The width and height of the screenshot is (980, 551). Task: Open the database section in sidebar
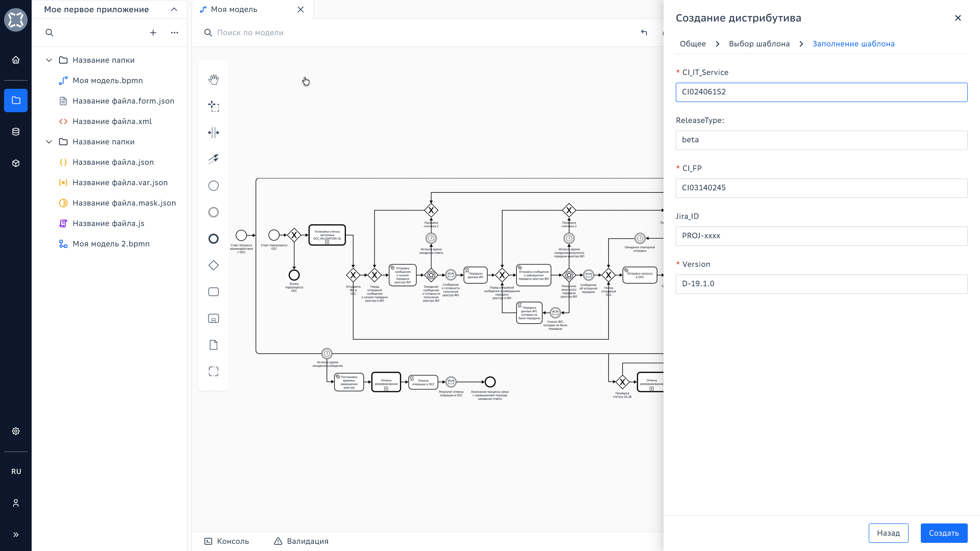point(16,132)
